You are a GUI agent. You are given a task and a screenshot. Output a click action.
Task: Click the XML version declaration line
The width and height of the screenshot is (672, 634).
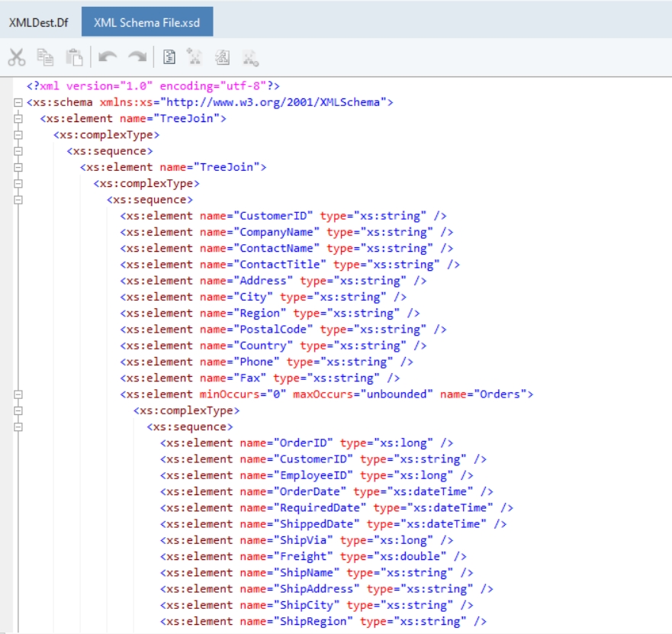[x=153, y=86]
